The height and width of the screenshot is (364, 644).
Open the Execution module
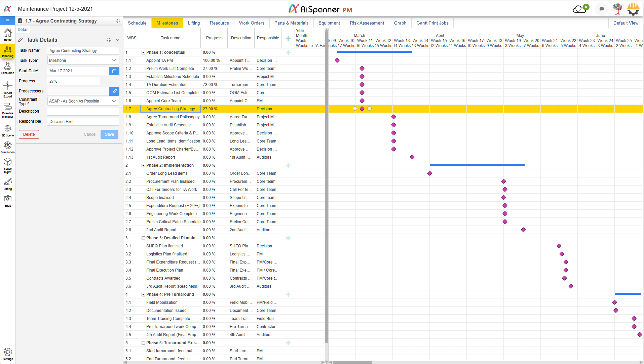pyautogui.click(x=7, y=67)
